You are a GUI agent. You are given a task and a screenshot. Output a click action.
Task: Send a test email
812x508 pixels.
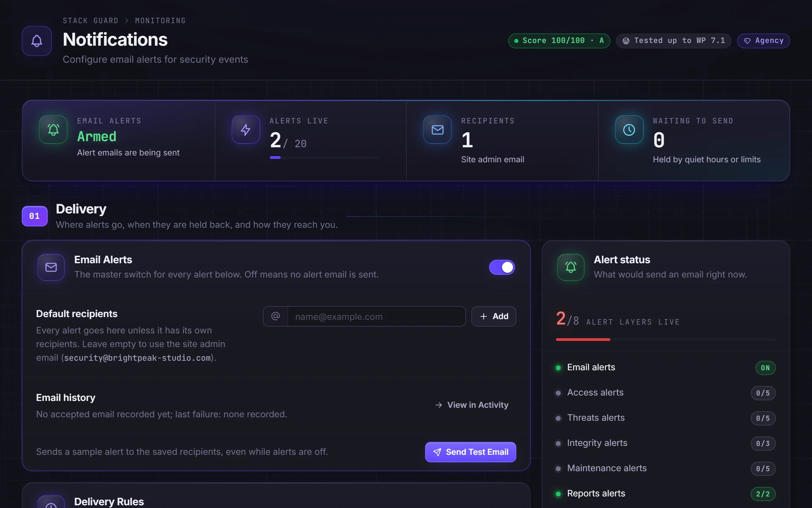tap(470, 452)
